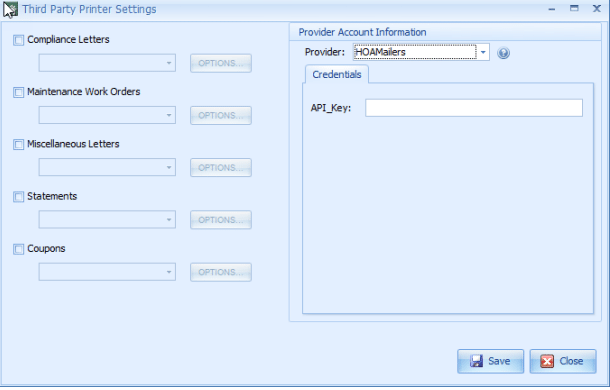
Task: Maximize the Third Party Printer Settings window
Action: (574, 8)
